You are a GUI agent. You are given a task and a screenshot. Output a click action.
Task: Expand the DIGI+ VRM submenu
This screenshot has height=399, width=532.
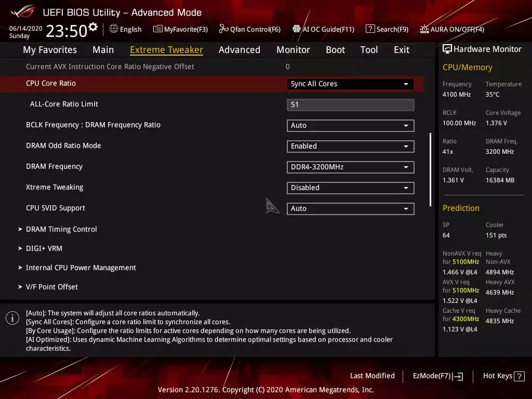coord(44,248)
